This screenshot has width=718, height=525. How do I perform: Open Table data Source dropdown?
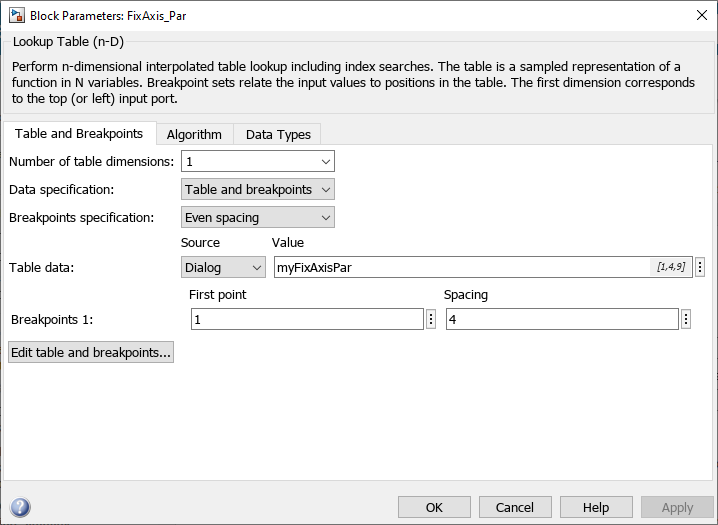coord(223,267)
